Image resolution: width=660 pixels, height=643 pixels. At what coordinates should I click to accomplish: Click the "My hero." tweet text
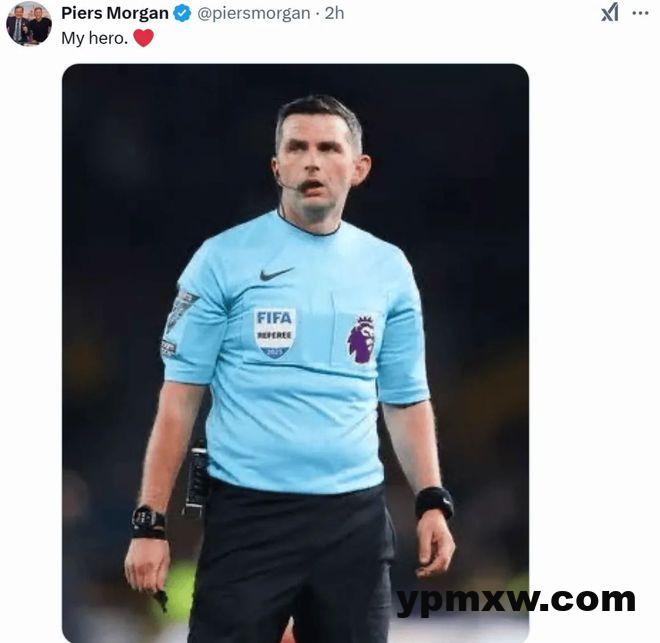95,38
